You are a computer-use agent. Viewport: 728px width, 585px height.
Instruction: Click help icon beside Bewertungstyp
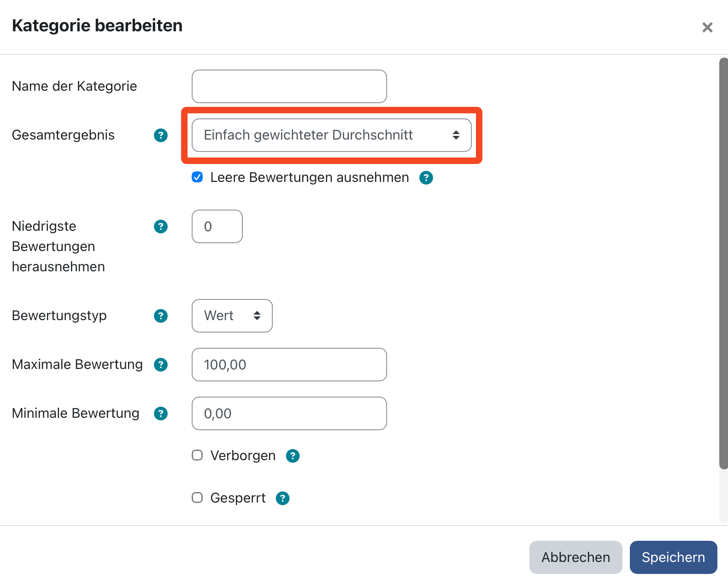161,316
